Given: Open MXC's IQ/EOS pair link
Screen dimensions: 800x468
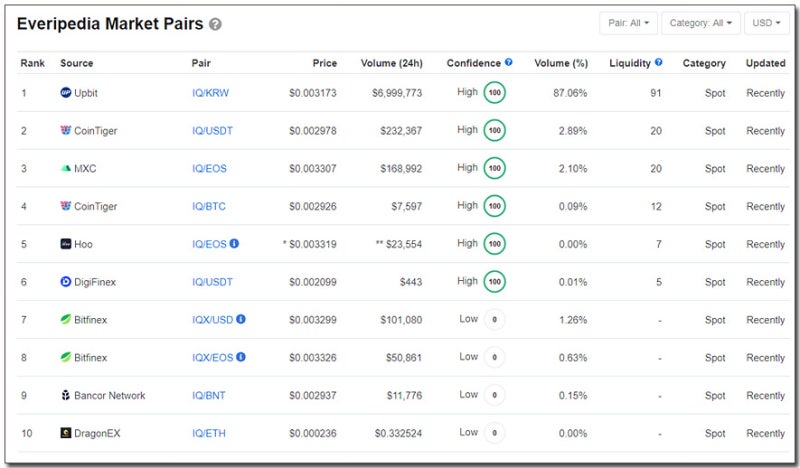Looking at the screenshot, I should pos(209,168).
